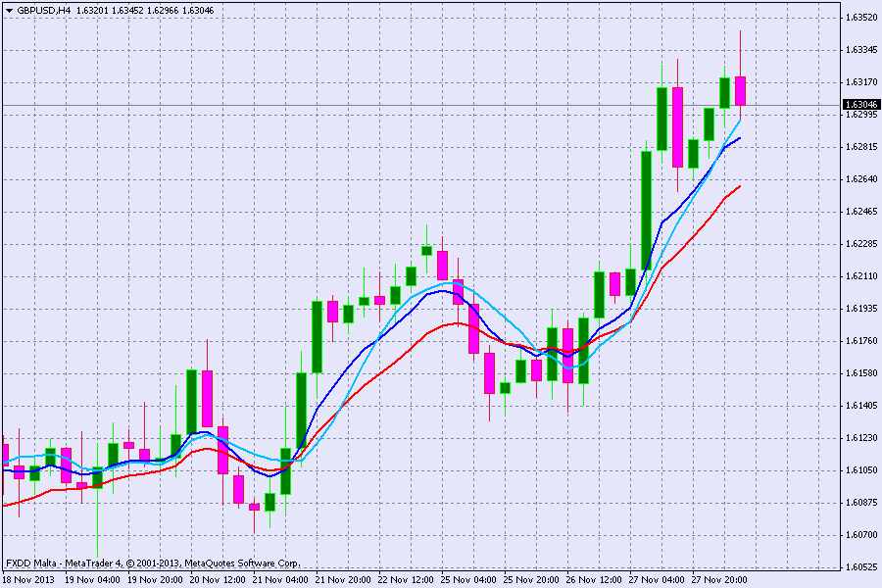
Task: Click the 1.61405 price scale value
Action: [x=860, y=406]
